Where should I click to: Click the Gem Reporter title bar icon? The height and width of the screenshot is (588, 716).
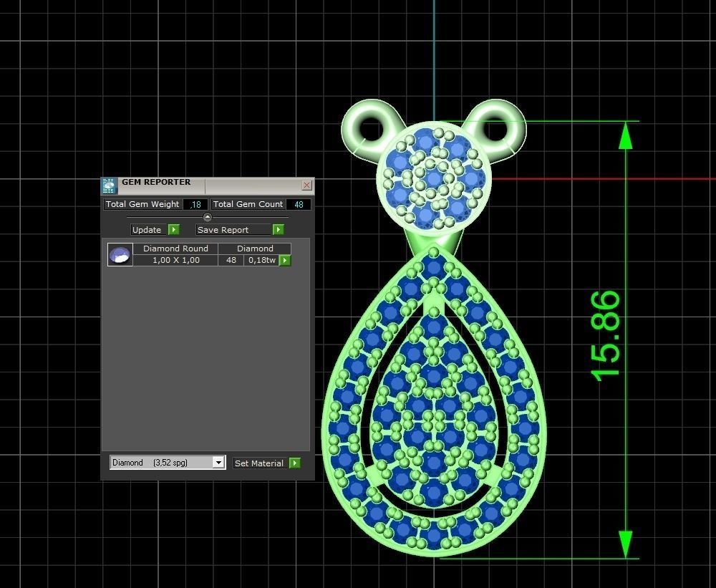(109, 186)
